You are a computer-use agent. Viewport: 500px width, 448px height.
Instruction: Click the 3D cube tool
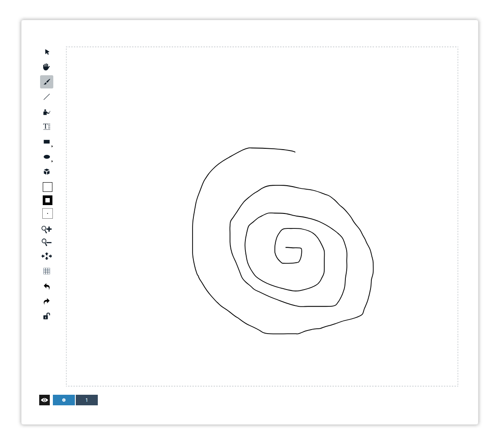[47, 172]
